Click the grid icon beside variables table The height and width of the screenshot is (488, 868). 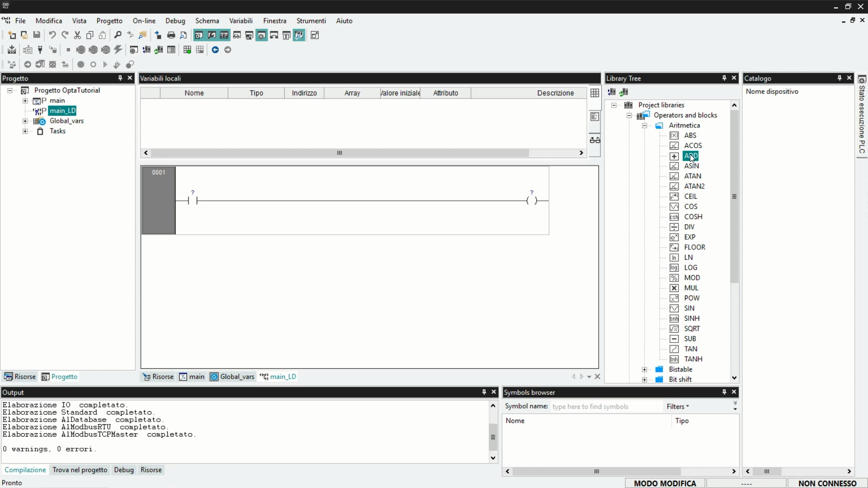point(594,93)
